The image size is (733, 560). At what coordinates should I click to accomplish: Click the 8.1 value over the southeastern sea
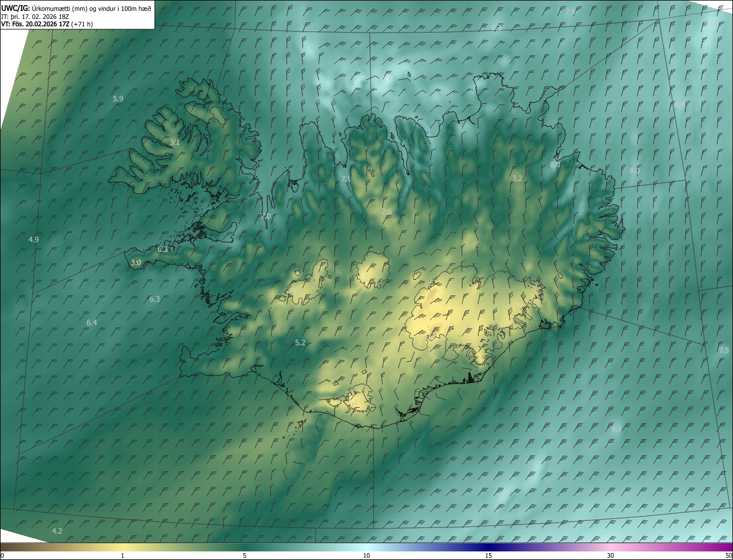pyautogui.click(x=617, y=429)
